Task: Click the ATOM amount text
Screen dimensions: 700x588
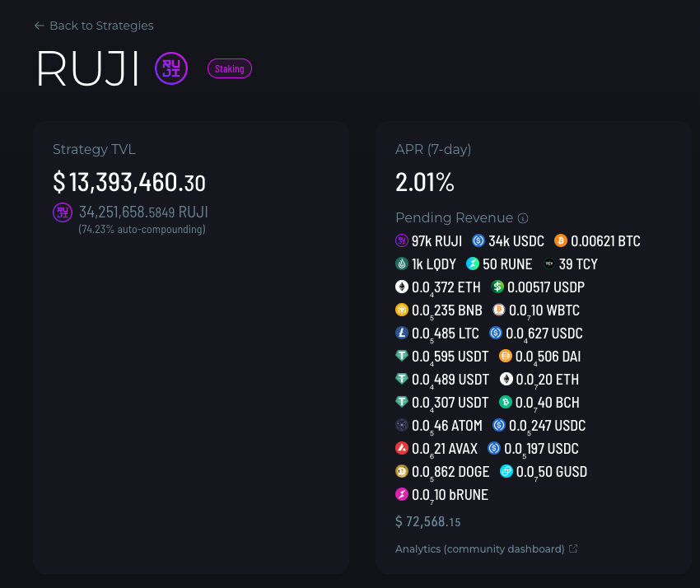Action: (x=447, y=427)
